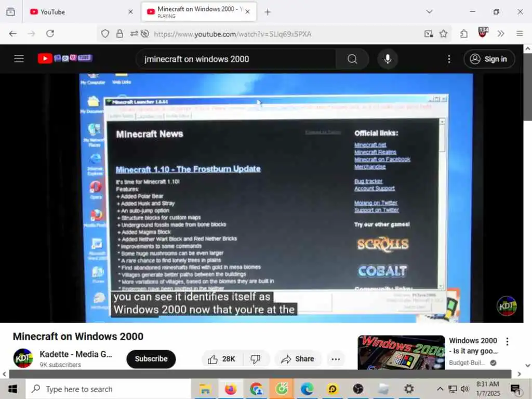This screenshot has width=532, height=399.
Task: Close the Minecraft on Windows 2000 tab
Action: 248,12
